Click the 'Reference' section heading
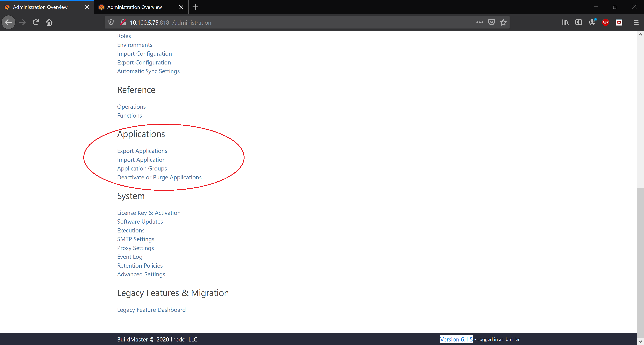Viewport: 644px width, 345px height. click(136, 90)
